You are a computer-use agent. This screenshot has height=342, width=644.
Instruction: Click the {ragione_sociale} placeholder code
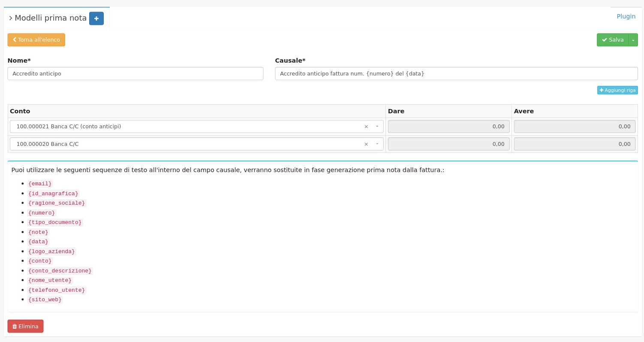pos(57,203)
